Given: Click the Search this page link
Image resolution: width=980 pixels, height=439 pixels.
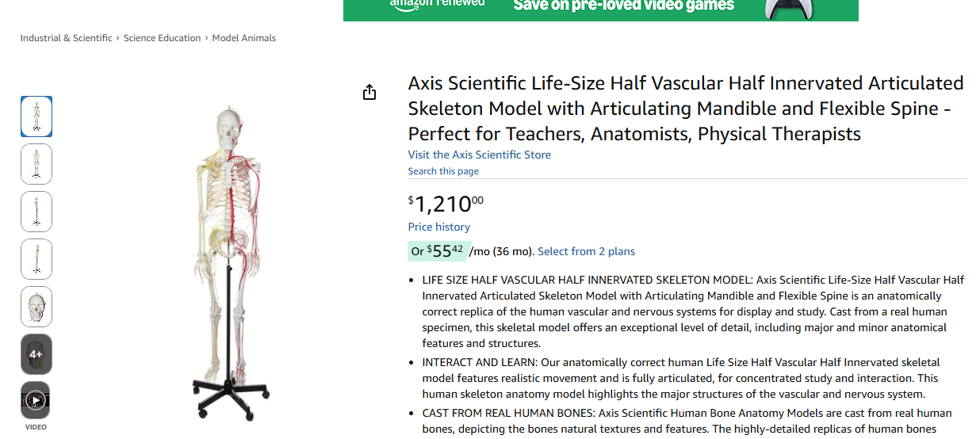Looking at the screenshot, I should pyautogui.click(x=443, y=171).
